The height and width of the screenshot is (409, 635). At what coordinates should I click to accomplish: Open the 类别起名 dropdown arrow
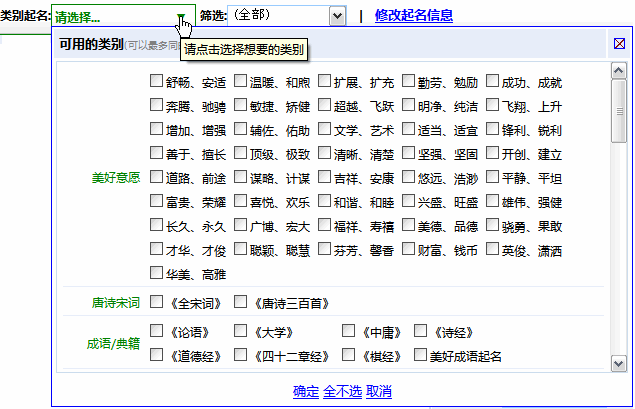tap(182, 17)
